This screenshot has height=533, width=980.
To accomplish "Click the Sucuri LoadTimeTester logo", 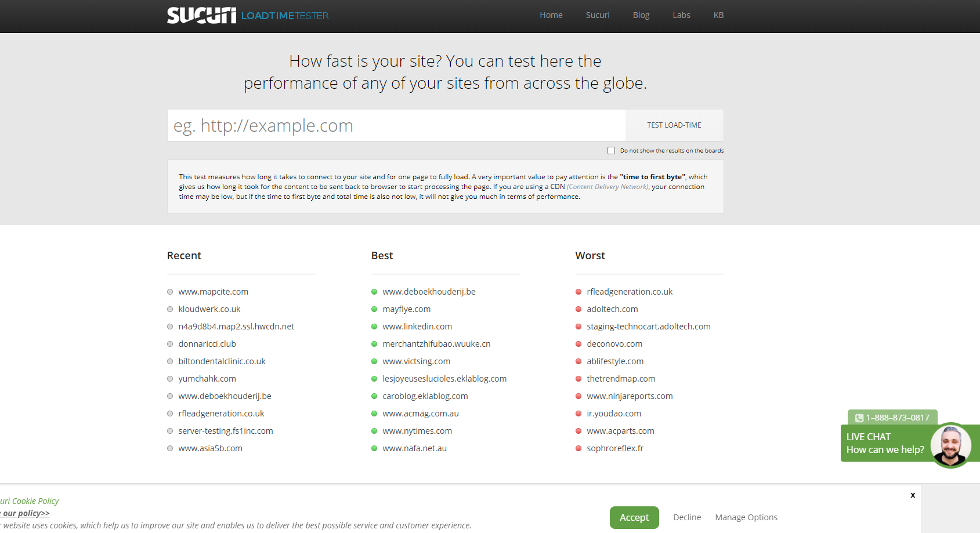I will click(248, 15).
